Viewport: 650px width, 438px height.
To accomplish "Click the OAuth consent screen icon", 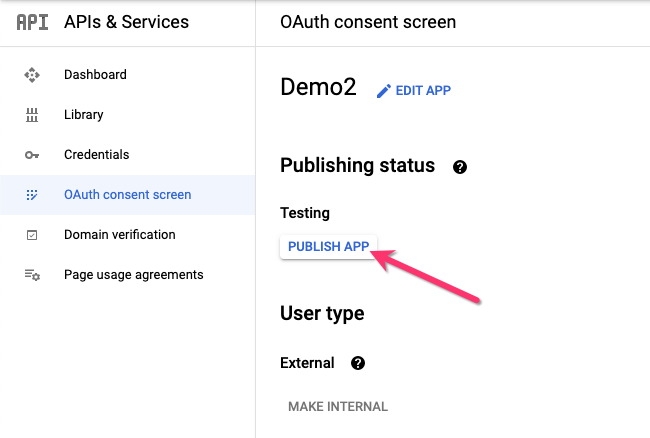I will pos(32,195).
